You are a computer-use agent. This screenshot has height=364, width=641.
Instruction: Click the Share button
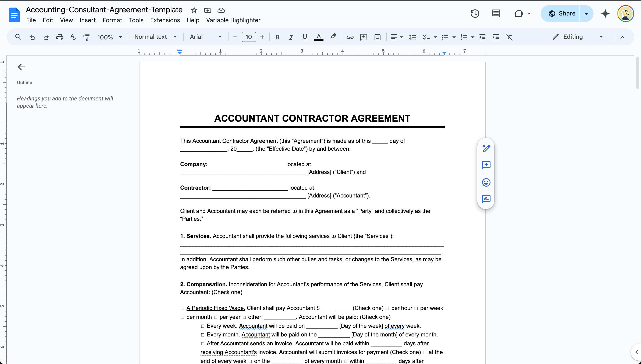tap(560, 14)
